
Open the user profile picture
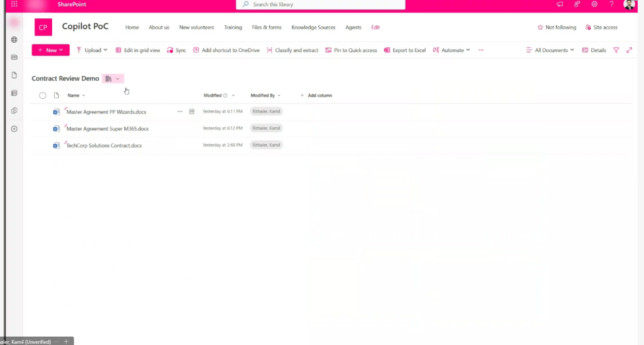629,4
